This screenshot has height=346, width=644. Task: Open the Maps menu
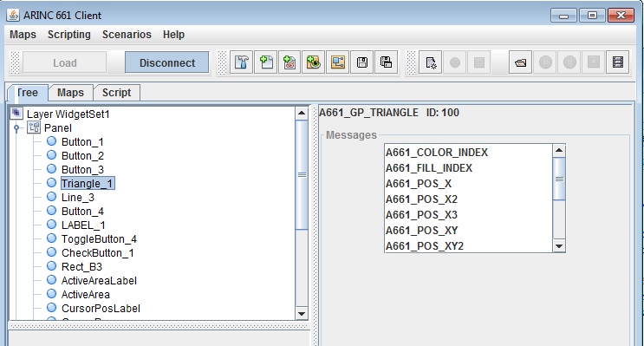[x=23, y=35]
